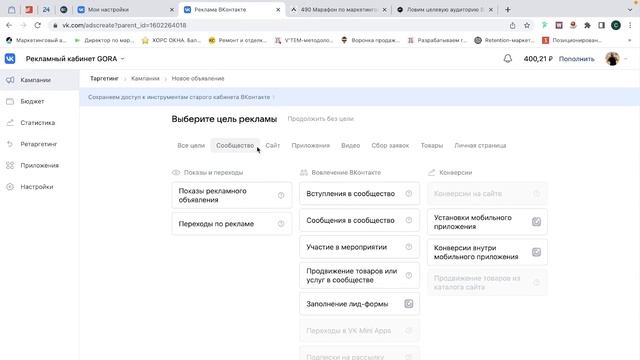640x360 pixels.
Task: Click the share page icon in address bar
Action: [x=512, y=25]
